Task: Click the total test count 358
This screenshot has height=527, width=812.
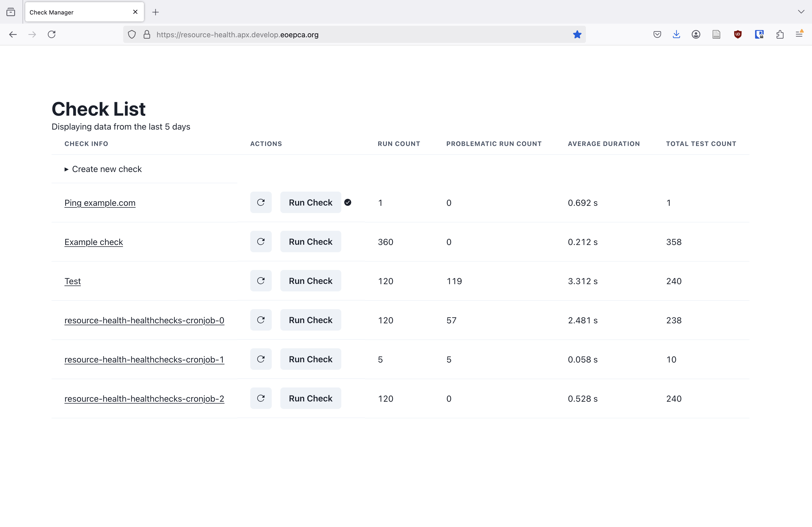Action: tap(674, 242)
